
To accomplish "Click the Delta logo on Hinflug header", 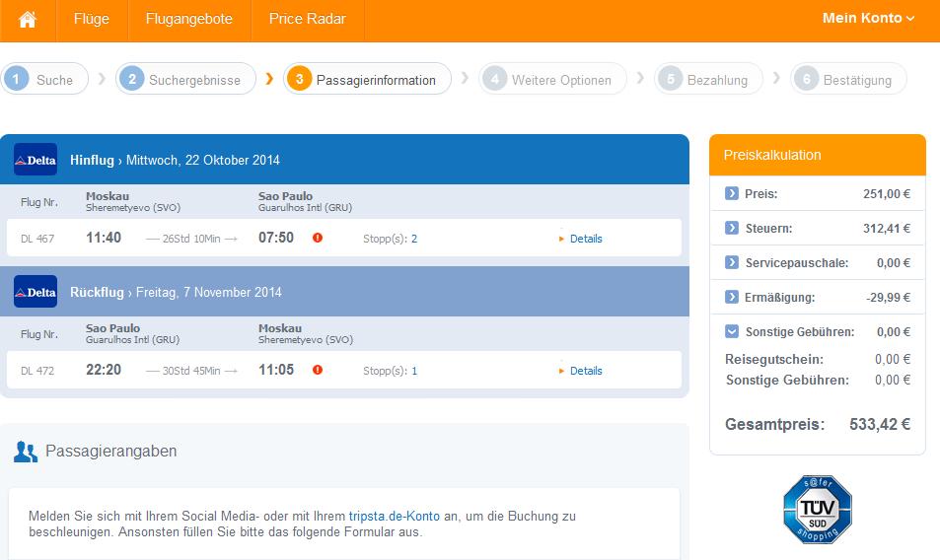I will coord(36,160).
